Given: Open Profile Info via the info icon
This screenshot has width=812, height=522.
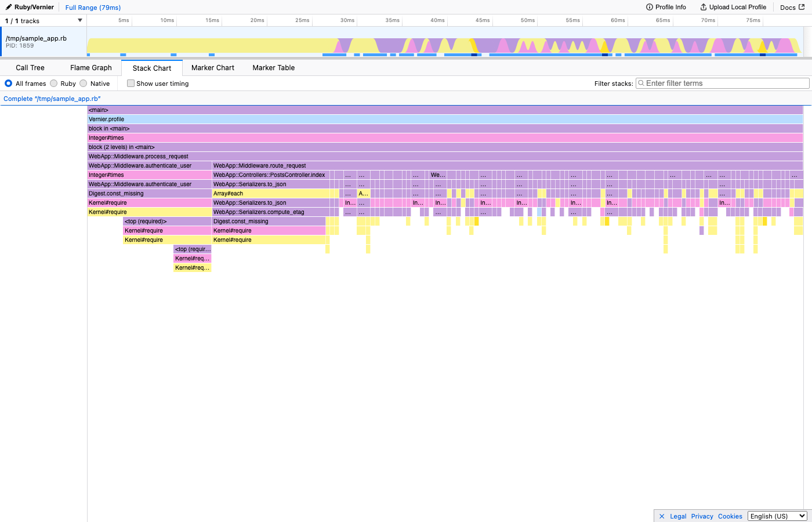Looking at the screenshot, I should (649, 7).
